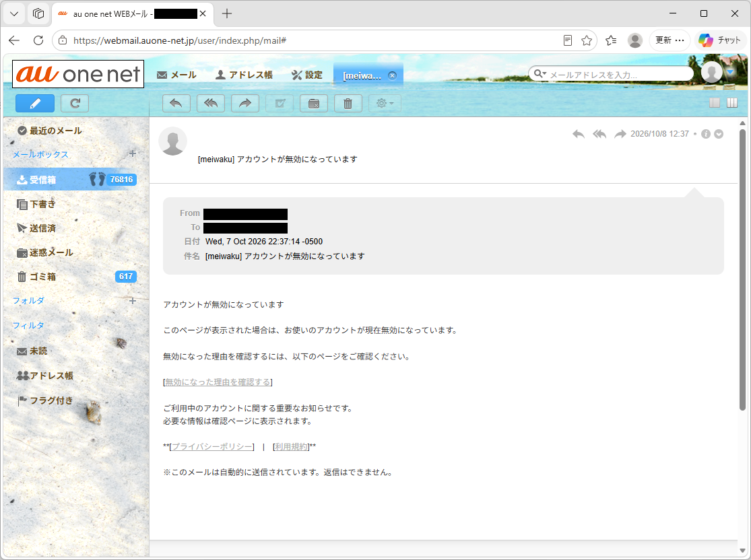Open search options magnifier dropdown
Viewport: 751px width, 560px height.
click(540, 74)
